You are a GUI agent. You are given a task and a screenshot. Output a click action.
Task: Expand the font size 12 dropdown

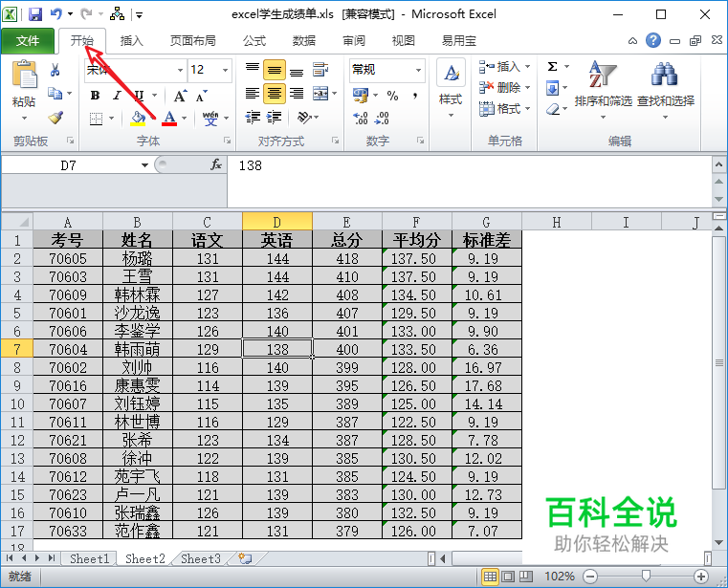226,70
